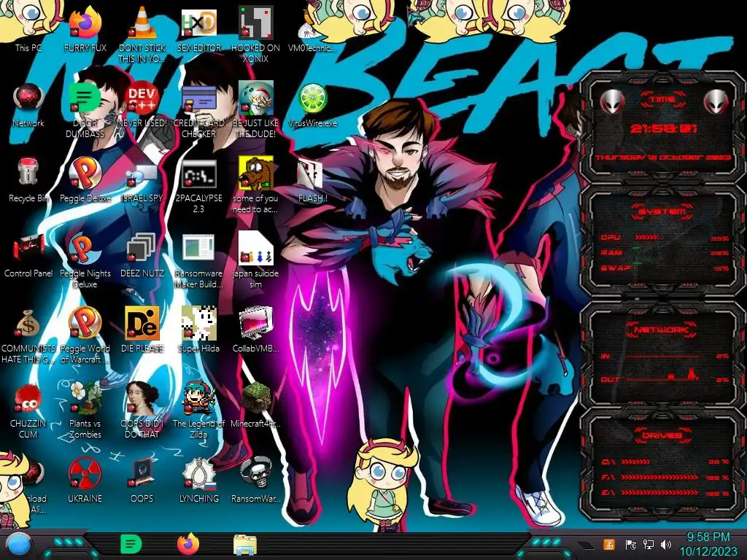Click the SWAP label in SYSTEM widget
Screen dimensions: 747x560
(x=616, y=268)
